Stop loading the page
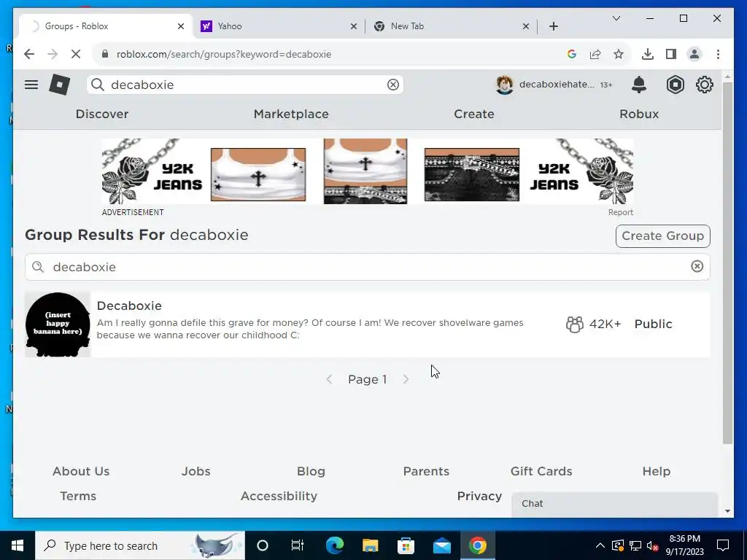This screenshot has height=560, width=747. coord(76,54)
